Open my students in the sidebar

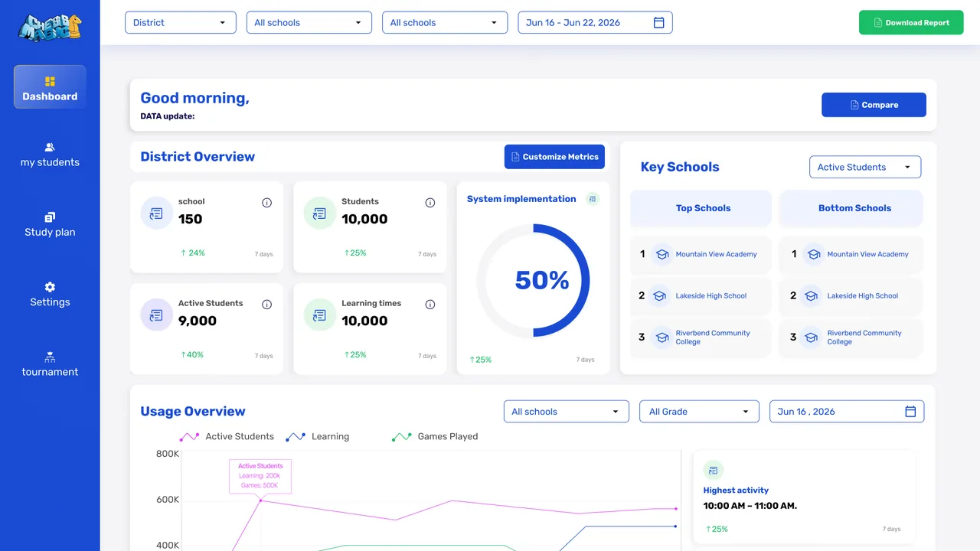(50, 155)
